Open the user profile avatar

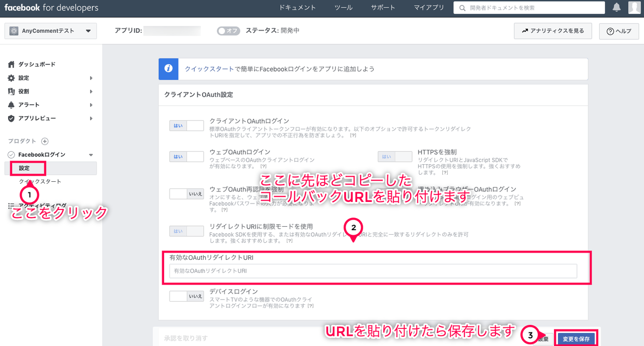pyautogui.click(x=634, y=8)
